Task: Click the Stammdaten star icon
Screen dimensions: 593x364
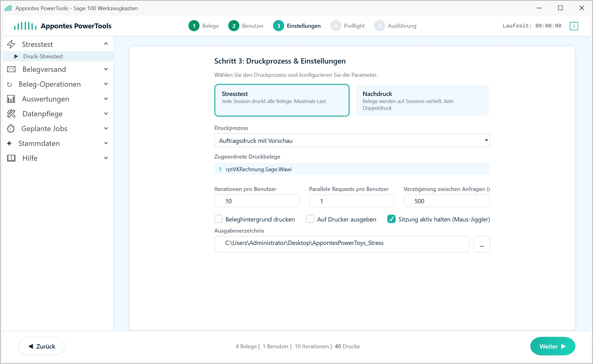Action: [x=9, y=143]
